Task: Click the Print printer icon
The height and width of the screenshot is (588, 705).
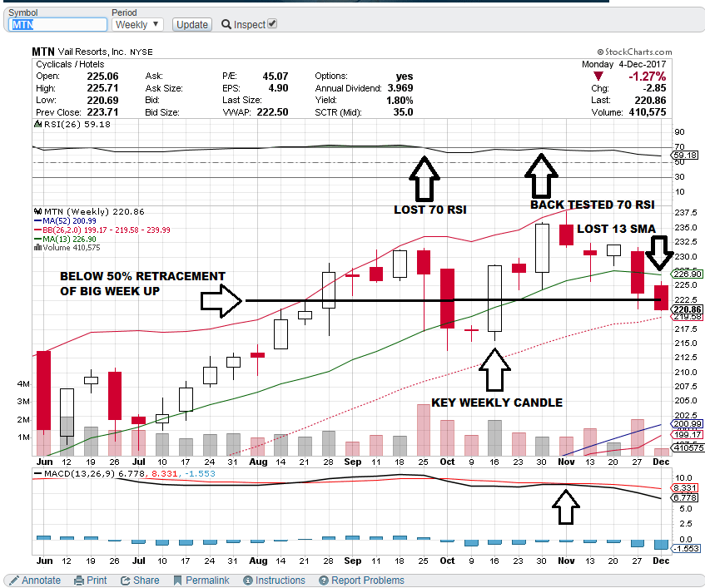Action: [79, 581]
